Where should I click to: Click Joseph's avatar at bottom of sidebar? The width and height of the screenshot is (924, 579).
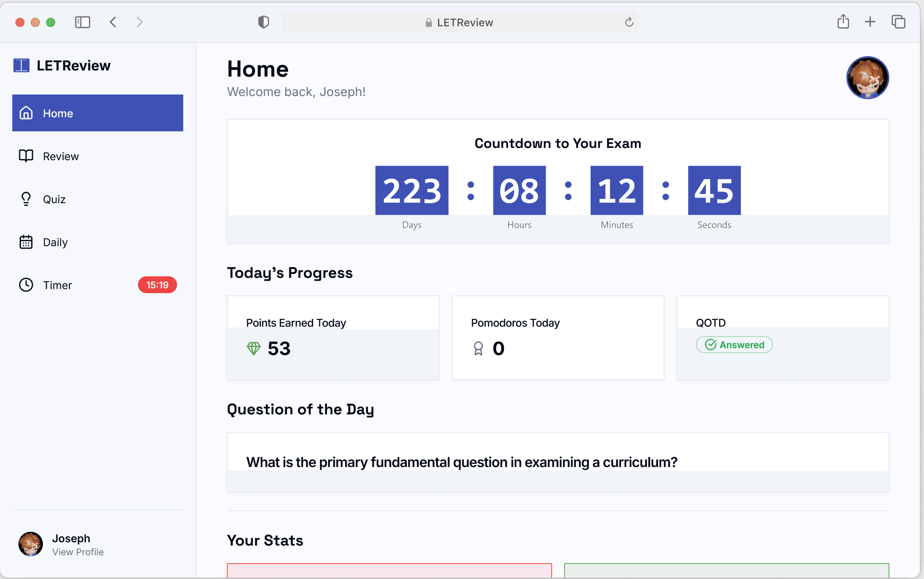pyautogui.click(x=30, y=544)
